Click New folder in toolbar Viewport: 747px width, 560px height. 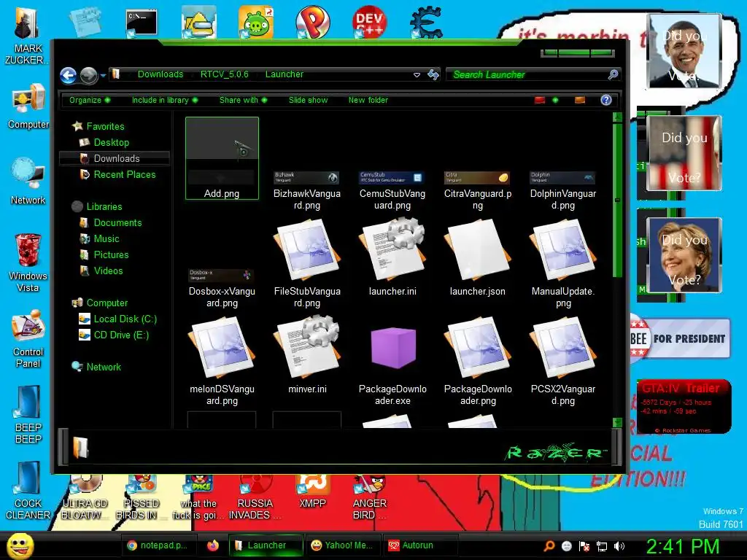[368, 100]
